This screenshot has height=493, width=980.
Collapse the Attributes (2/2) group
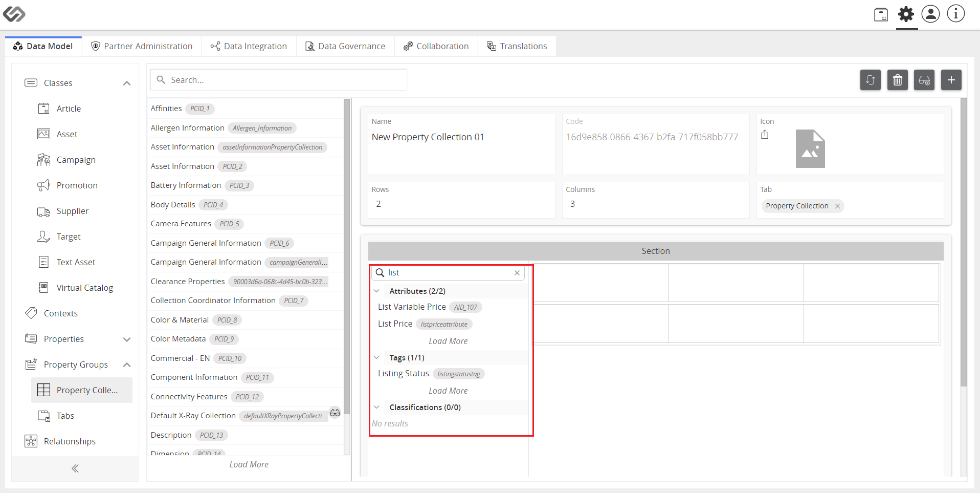pyautogui.click(x=377, y=291)
